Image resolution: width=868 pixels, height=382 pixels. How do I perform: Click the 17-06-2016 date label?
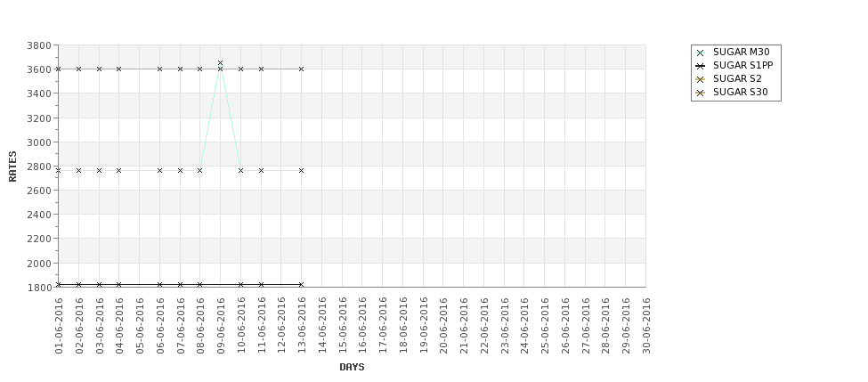pos(383,326)
